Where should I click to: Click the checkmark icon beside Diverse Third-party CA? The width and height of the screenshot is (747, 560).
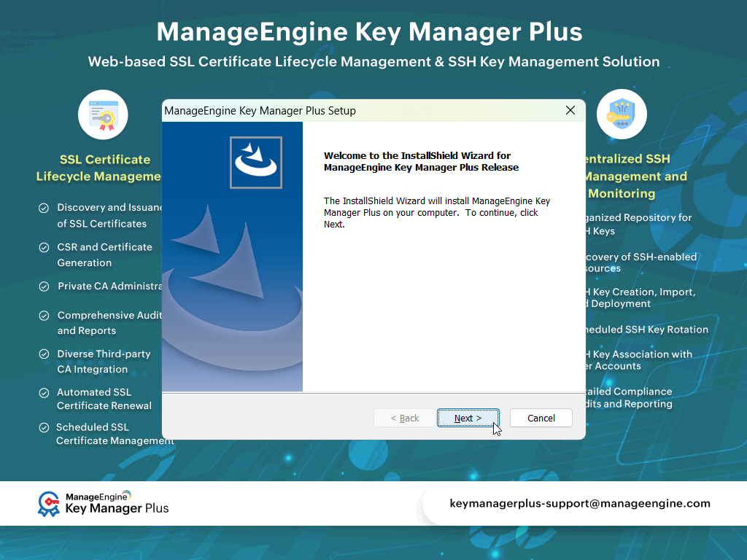pyautogui.click(x=44, y=354)
